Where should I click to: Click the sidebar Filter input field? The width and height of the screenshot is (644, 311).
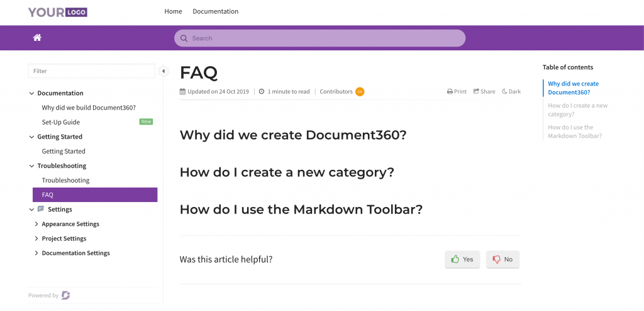tap(92, 71)
